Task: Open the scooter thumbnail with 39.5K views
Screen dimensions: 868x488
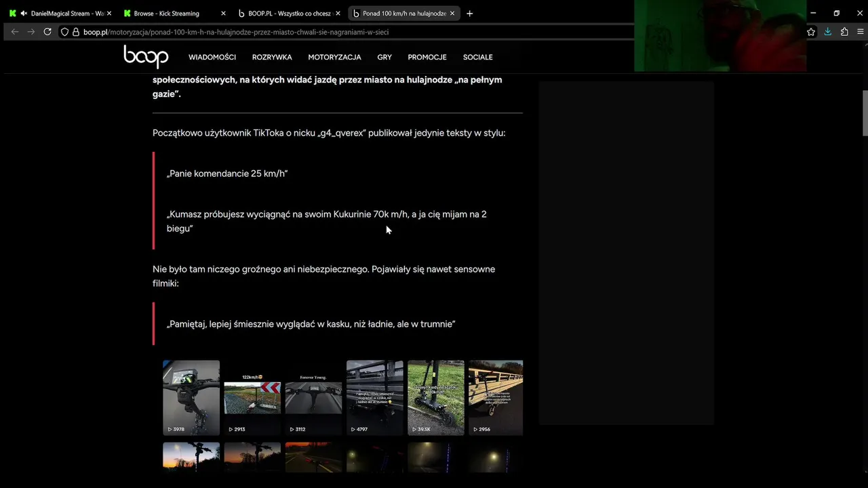Action: [x=436, y=397]
